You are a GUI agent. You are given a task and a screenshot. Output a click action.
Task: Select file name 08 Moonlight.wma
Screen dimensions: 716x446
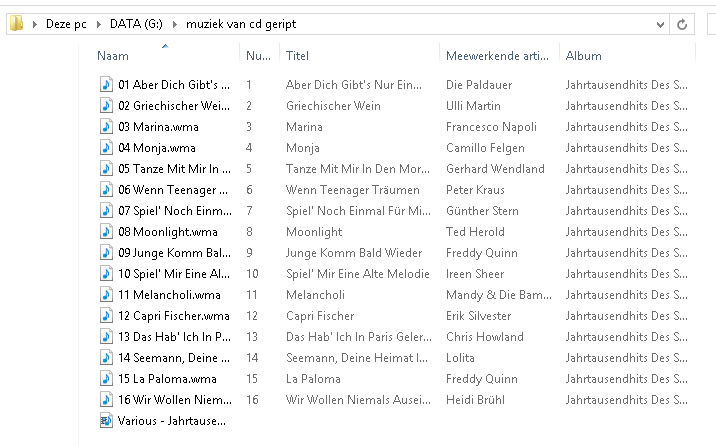click(168, 232)
